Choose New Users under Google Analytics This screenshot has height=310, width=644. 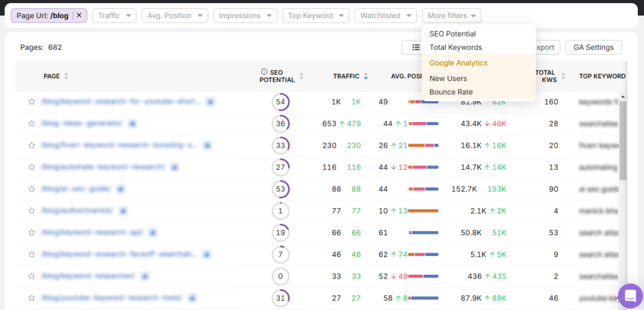448,79
